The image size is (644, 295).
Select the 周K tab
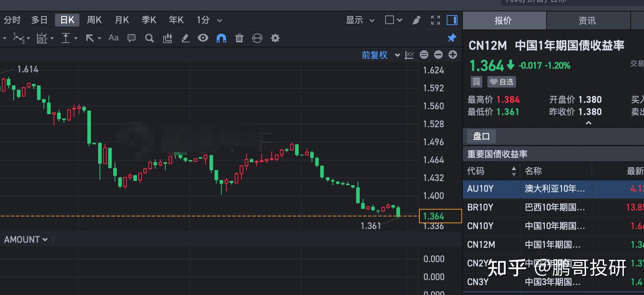(95, 20)
